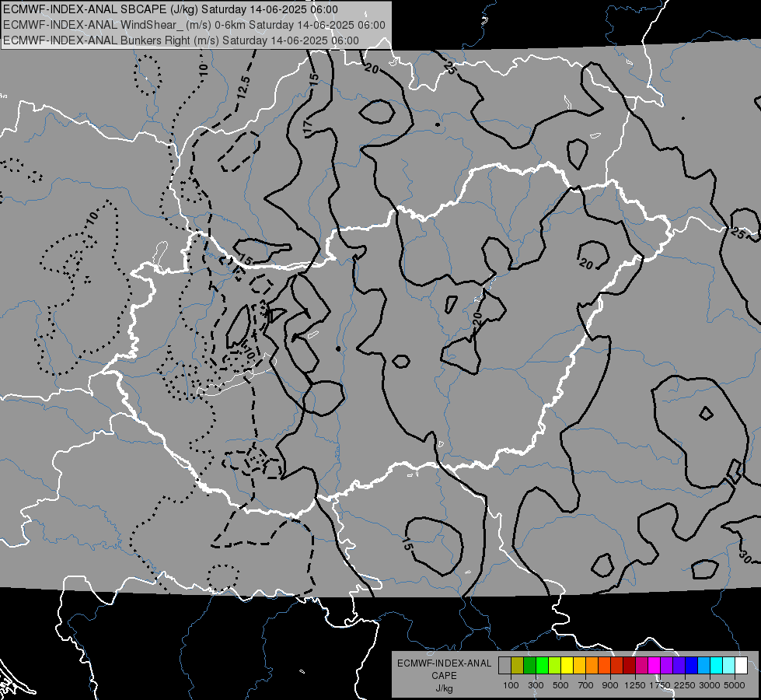Click the bright green legend swatch

click(x=542, y=666)
